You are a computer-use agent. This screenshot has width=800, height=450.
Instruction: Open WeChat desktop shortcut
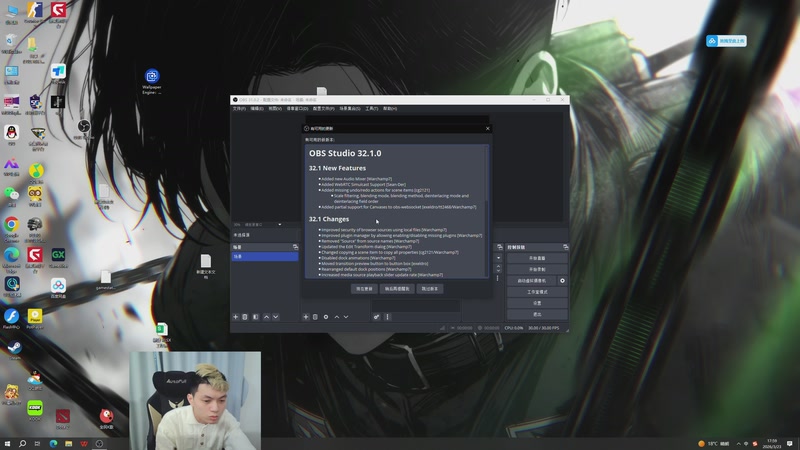coord(11,196)
